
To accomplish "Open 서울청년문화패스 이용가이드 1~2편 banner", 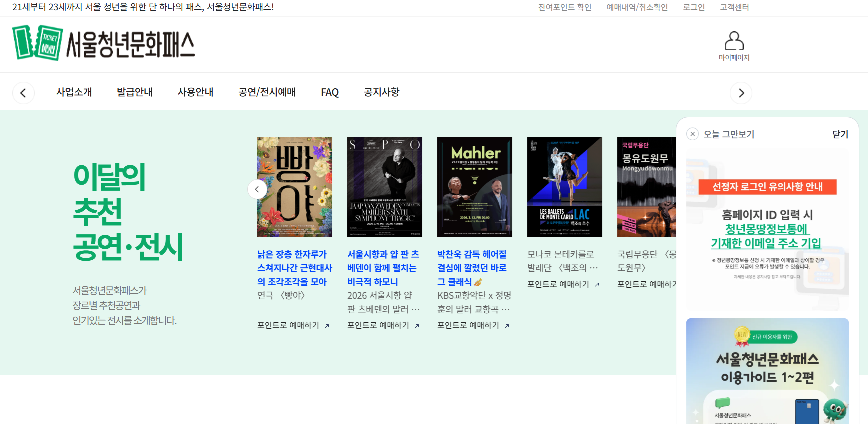I will (767, 371).
